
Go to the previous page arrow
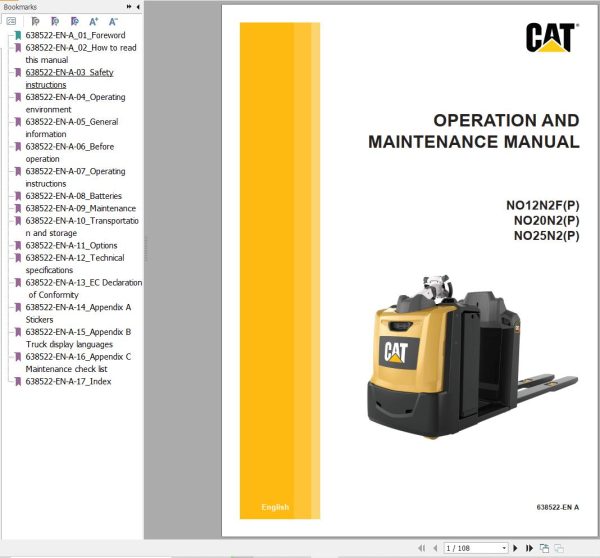point(435,548)
